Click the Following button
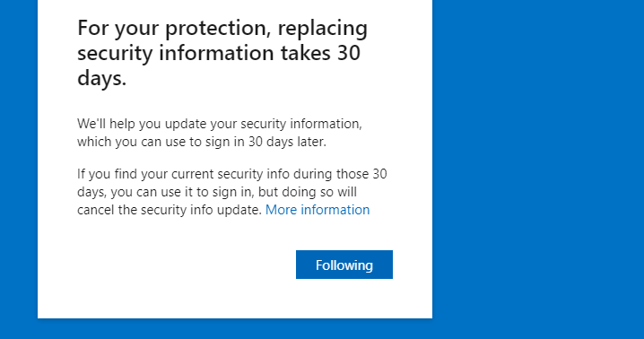The image size is (644, 339). (x=344, y=265)
